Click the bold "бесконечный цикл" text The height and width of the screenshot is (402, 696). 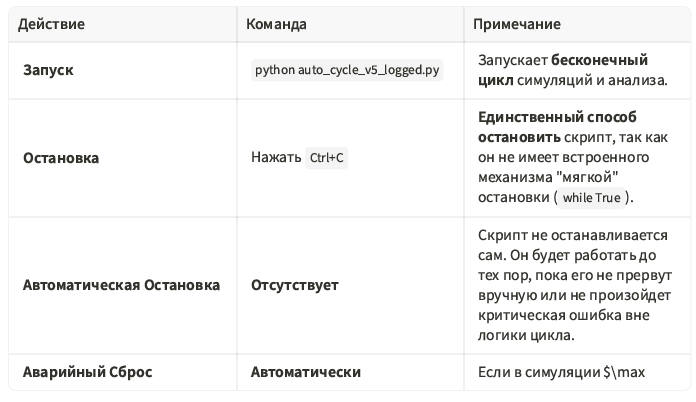tap(563, 70)
